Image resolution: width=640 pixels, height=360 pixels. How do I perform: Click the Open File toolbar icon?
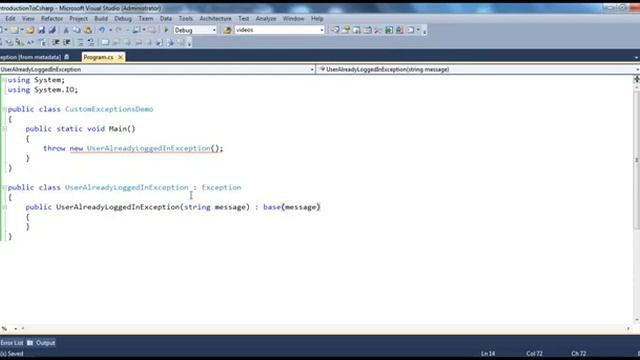[30, 30]
